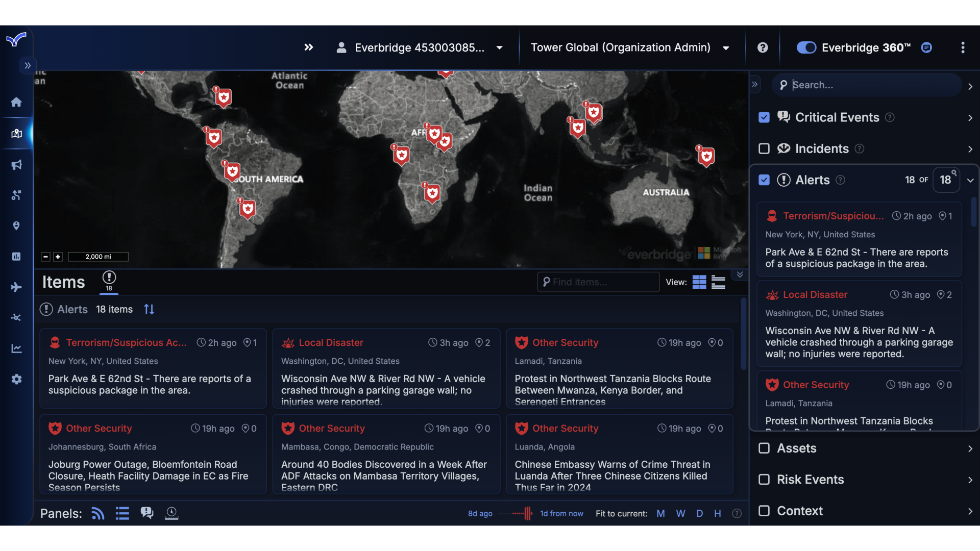The image size is (980, 551).
Task: Open the Location pin tool in sidebar
Action: click(x=16, y=226)
